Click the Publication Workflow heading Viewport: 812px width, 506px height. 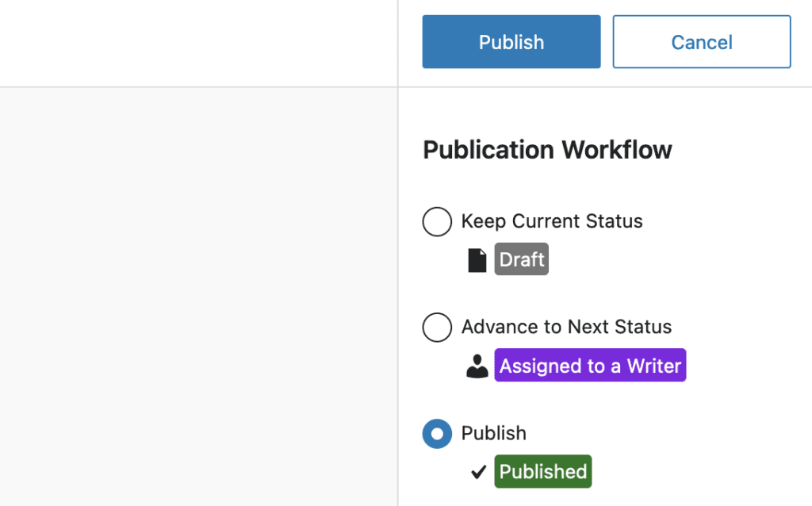pos(547,149)
